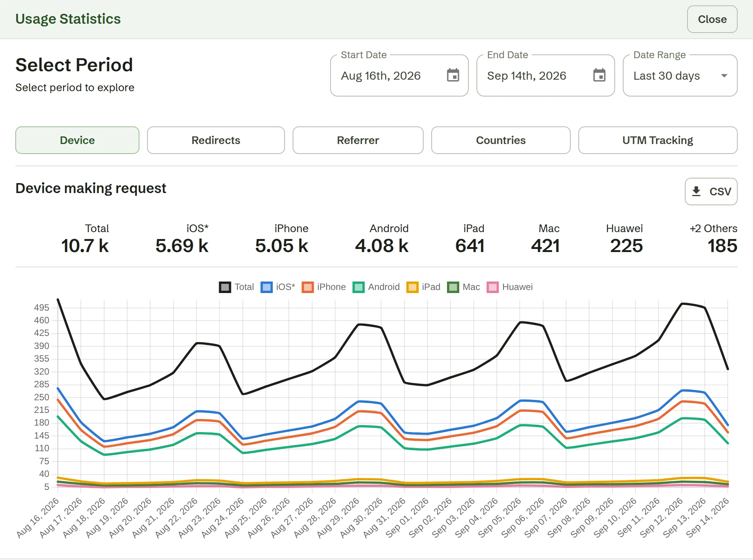753x560 pixels.
Task: Switch to the Redirects tab
Action: point(216,140)
